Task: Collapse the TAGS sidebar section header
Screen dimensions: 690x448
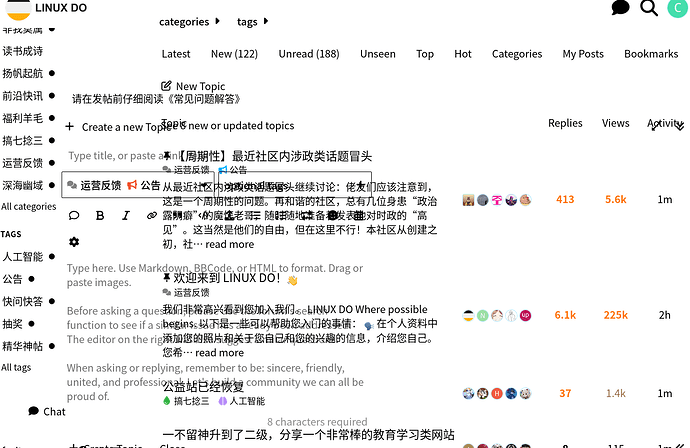Action: [11, 234]
